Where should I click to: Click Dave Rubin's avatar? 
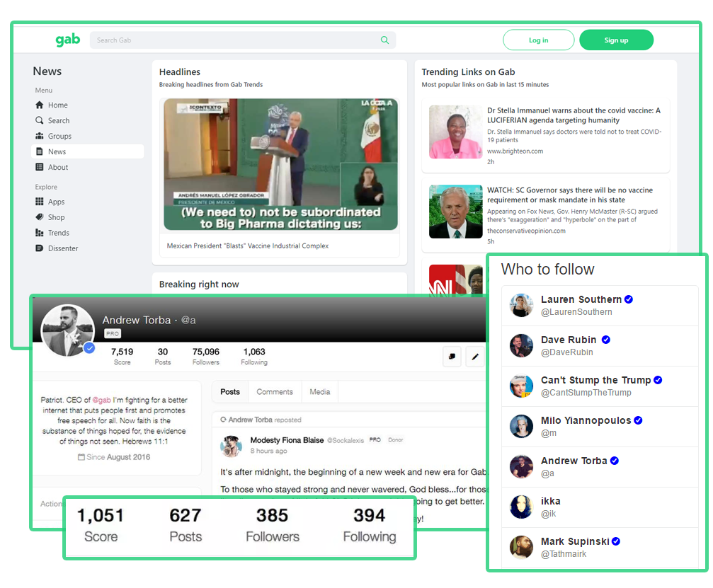point(521,345)
